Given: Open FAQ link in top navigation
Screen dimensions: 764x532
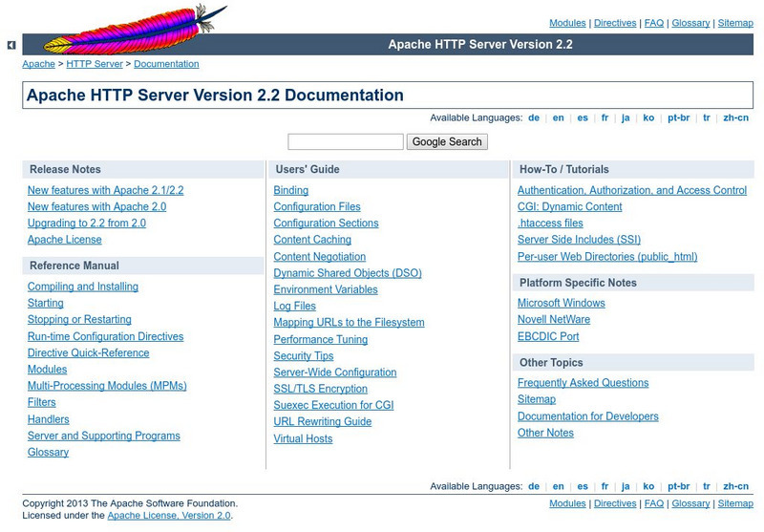Looking at the screenshot, I should [x=654, y=23].
